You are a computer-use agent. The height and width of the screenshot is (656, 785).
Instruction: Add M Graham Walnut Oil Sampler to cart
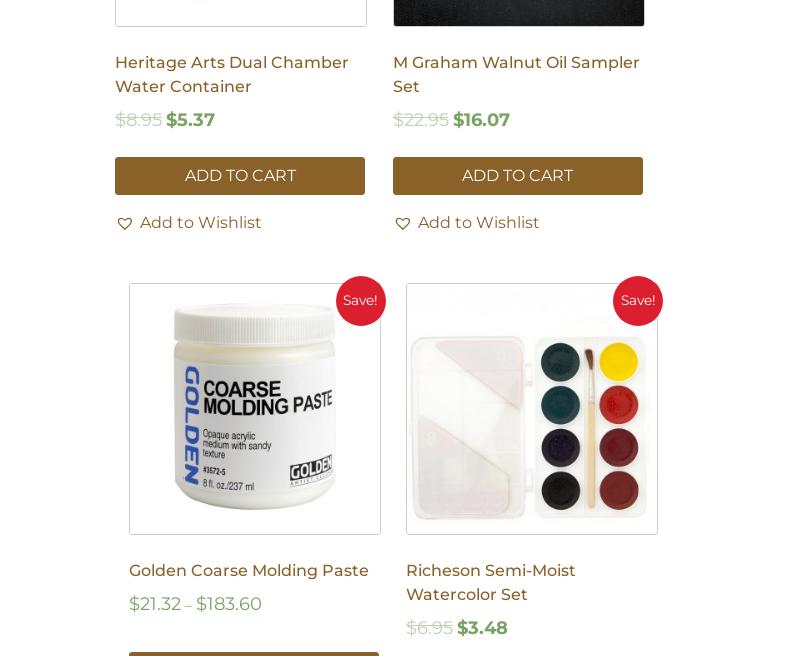point(518,176)
